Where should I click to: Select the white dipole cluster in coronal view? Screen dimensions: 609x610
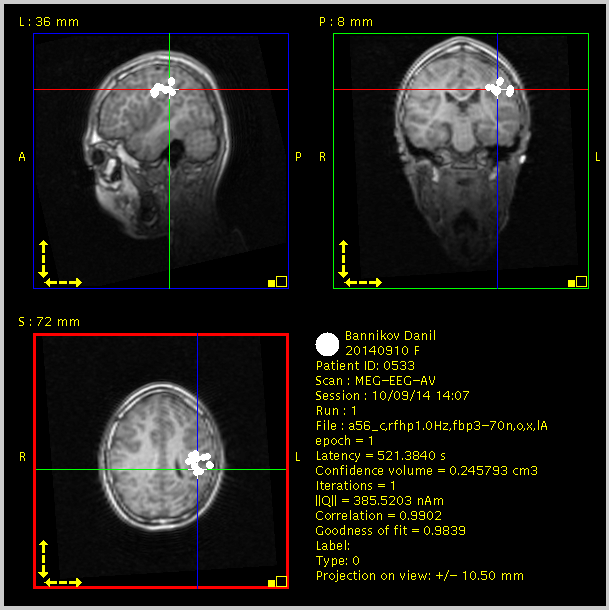(x=500, y=88)
